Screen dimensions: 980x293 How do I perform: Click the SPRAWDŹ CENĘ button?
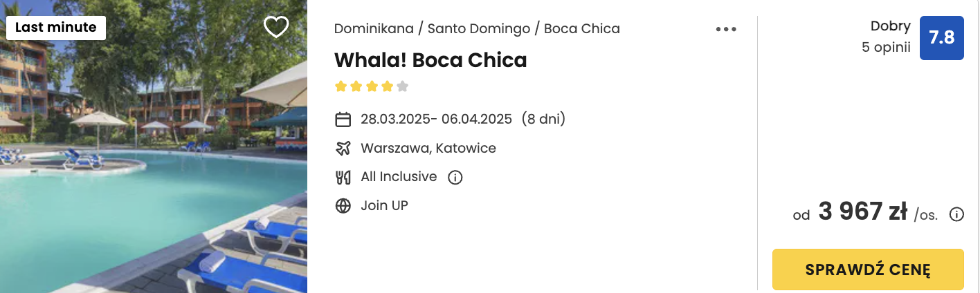(x=868, y=270)
